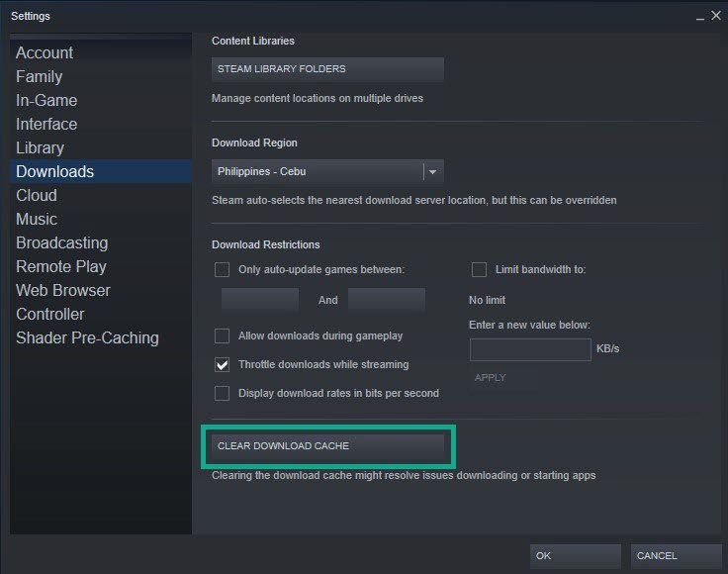Screen dimensions: 728x574
Task: Select Downloads in the sidebar
Action: pyautogui.click(x=100, y=171)
